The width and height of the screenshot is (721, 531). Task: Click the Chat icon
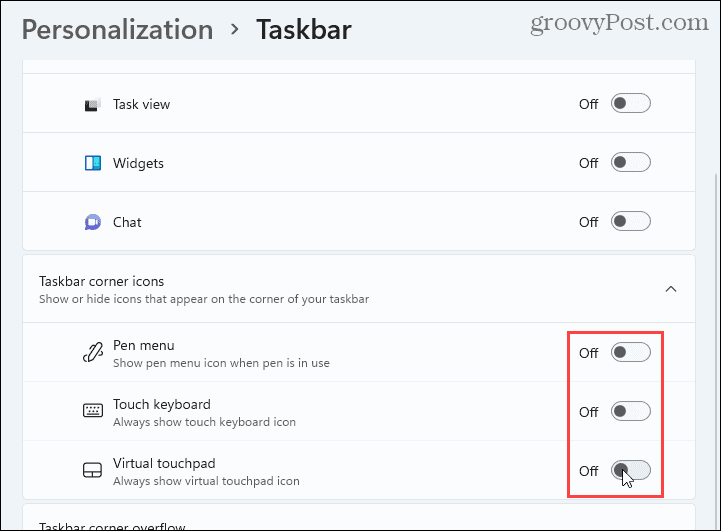coord(93,222)
